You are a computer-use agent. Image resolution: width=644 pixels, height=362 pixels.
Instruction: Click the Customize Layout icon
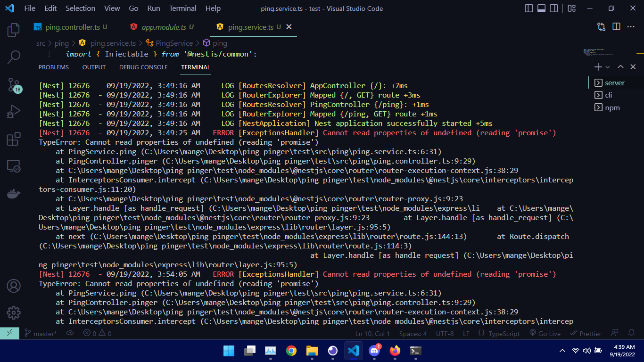click(571, 8)
